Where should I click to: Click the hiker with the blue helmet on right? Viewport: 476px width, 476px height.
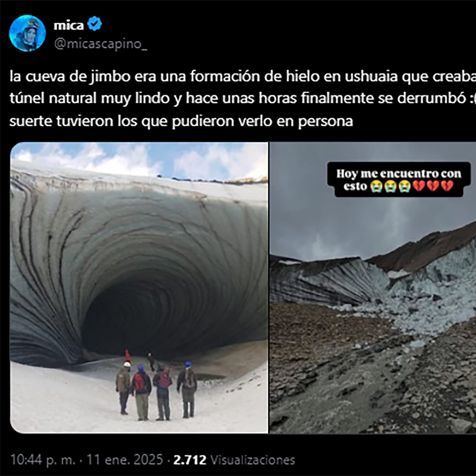tap(187, 389)
